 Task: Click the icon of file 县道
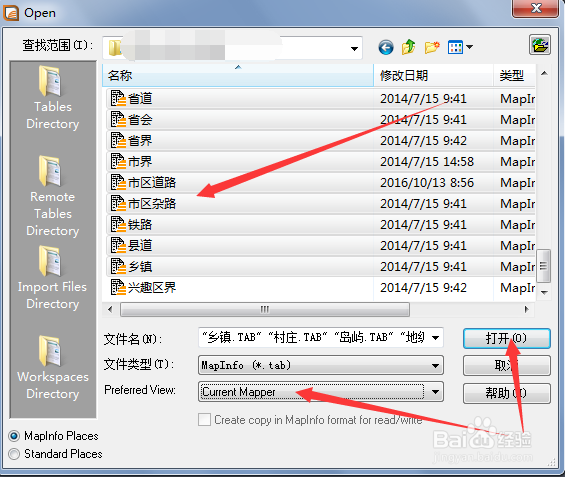point(118,245)
